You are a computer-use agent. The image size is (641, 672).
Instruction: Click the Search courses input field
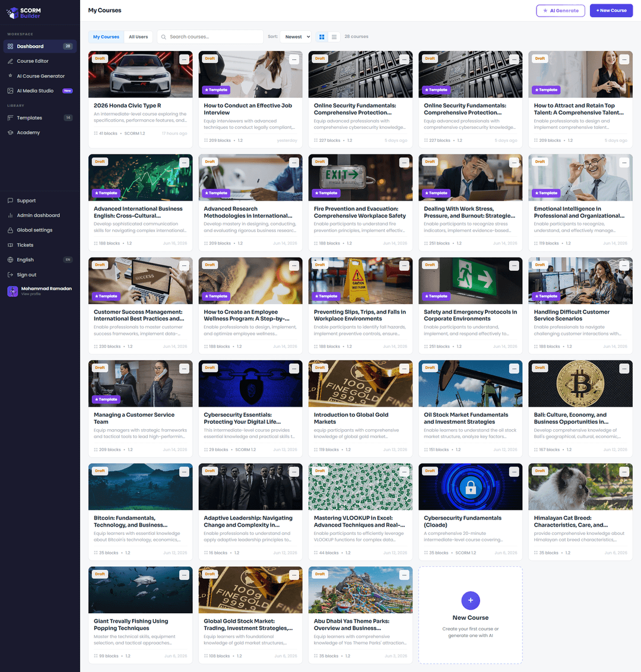coord(210,37)
